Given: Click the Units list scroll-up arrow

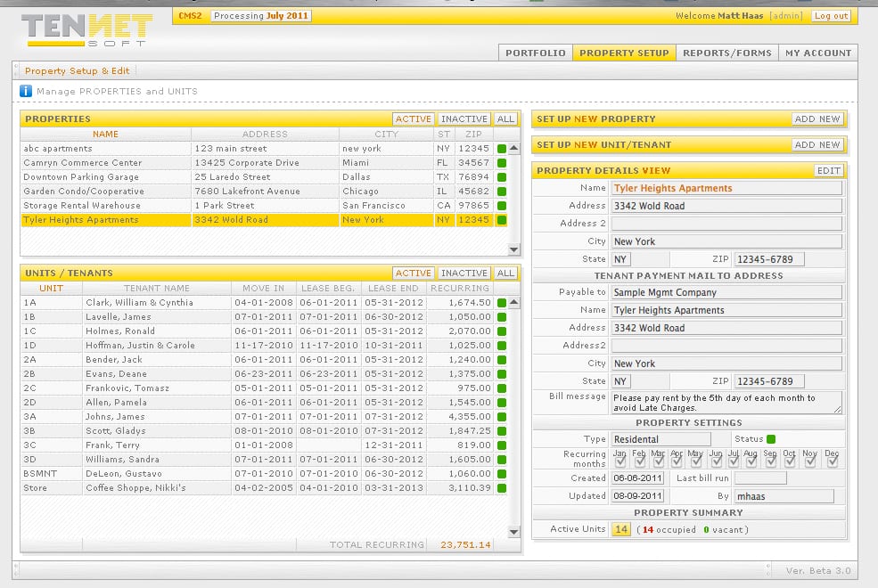Looking at the screenshot, I should pos(513,303).
